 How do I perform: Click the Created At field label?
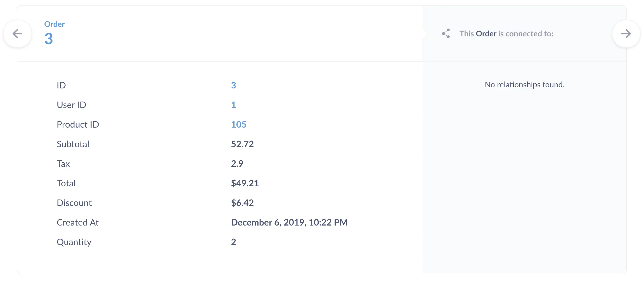[x=78, y=222]
